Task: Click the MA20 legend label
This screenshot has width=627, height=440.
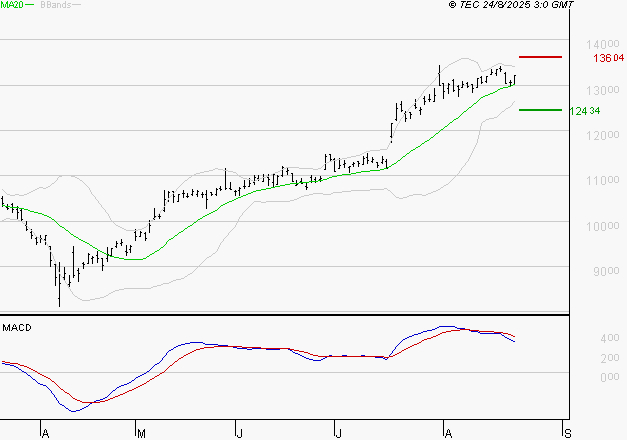Action: point(12,5)
